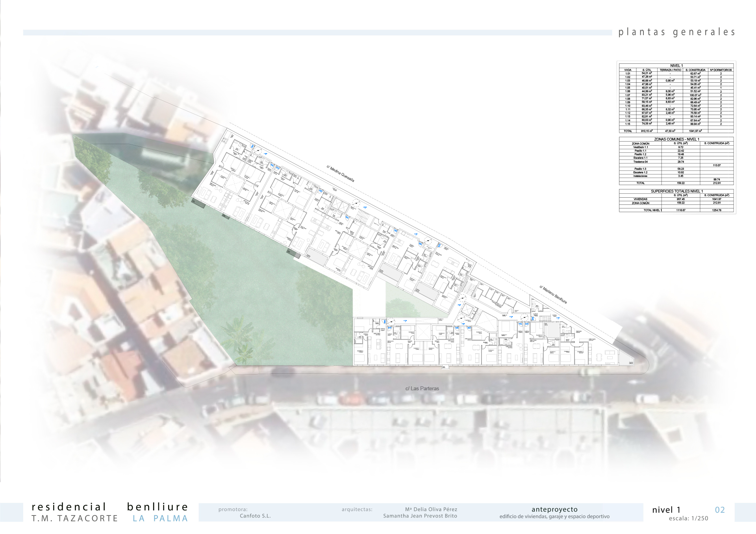Click the '100.07 m²' built area value
This screenshot has height=534, width=756.
(695, 95)
